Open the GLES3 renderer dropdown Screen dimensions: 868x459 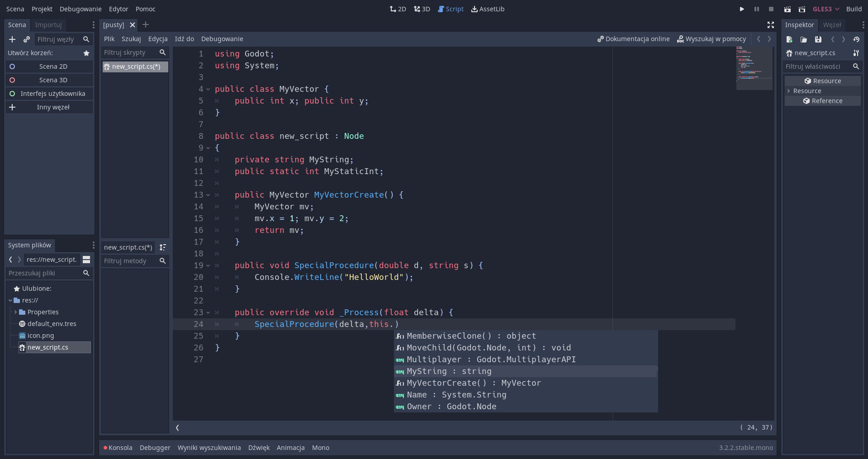(825, 9)
